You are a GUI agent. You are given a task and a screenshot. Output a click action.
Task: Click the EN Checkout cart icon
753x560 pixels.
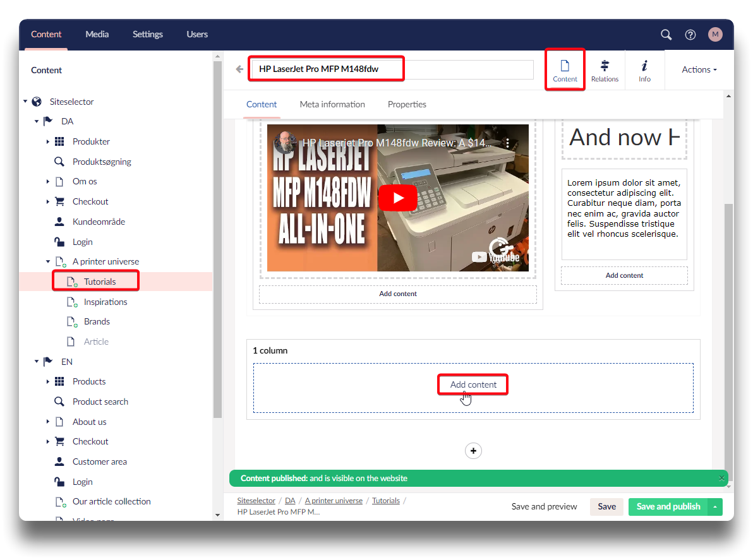[x=59, y=441]
